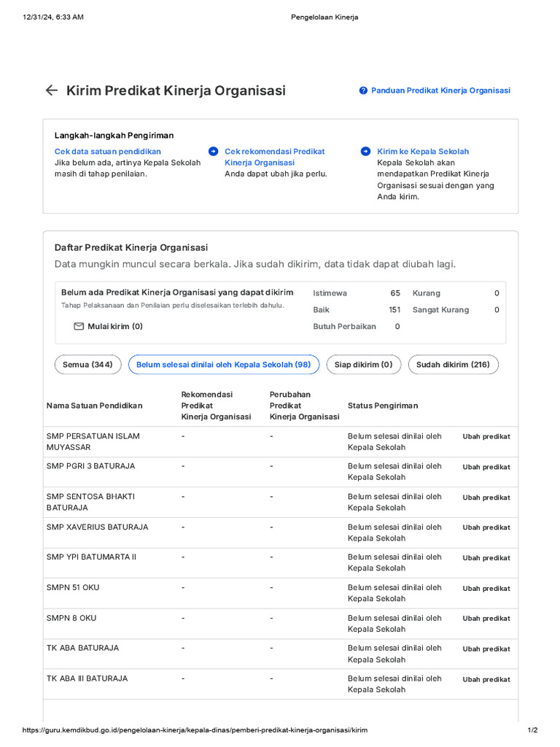Click the back arrow icon
This screenshot has height=747, width=560.
tap(51, 90)
